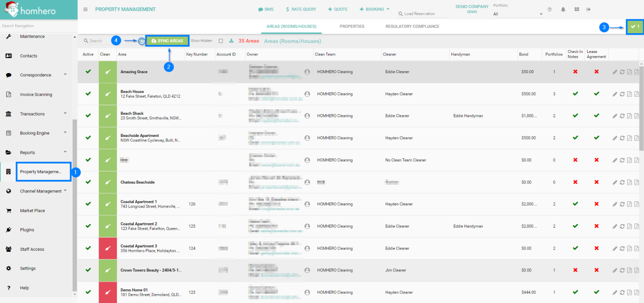Click the help question mark icon
644x303 pixels.
pyautogui.click(x=549, y=9)
